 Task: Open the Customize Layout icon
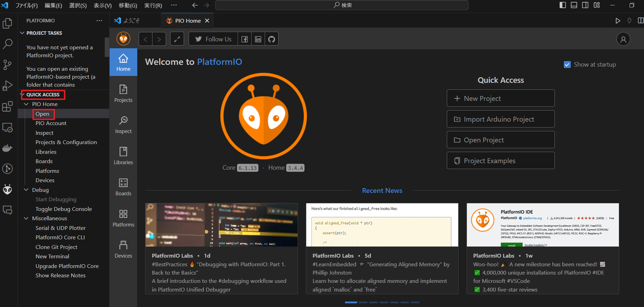point(597,5)
